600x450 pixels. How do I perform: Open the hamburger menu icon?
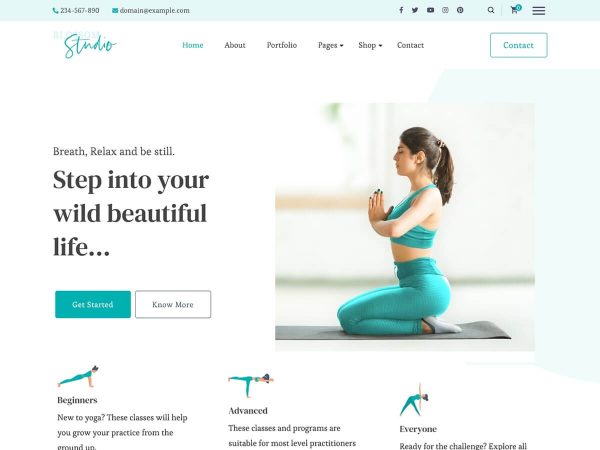(x=539, y=11)
